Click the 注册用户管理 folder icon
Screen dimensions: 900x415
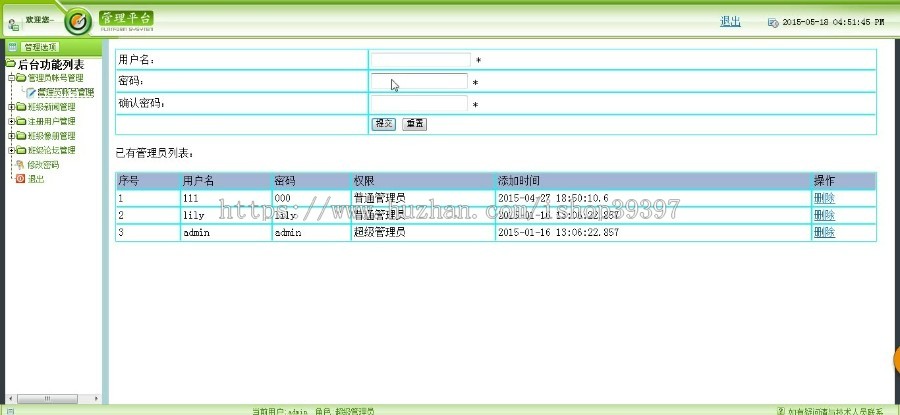pyautogui.click(x=21, y=121)
